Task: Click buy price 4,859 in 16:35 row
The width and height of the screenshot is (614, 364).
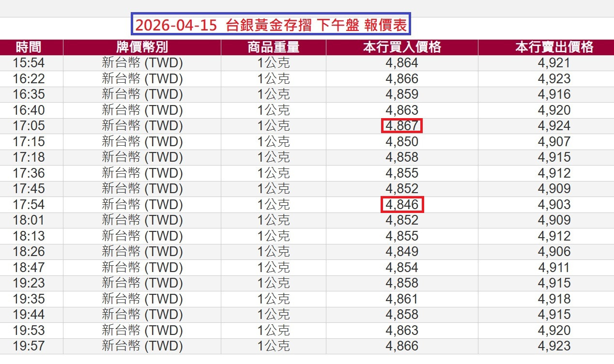Action: pyautogui.click(x=402, y=94)
